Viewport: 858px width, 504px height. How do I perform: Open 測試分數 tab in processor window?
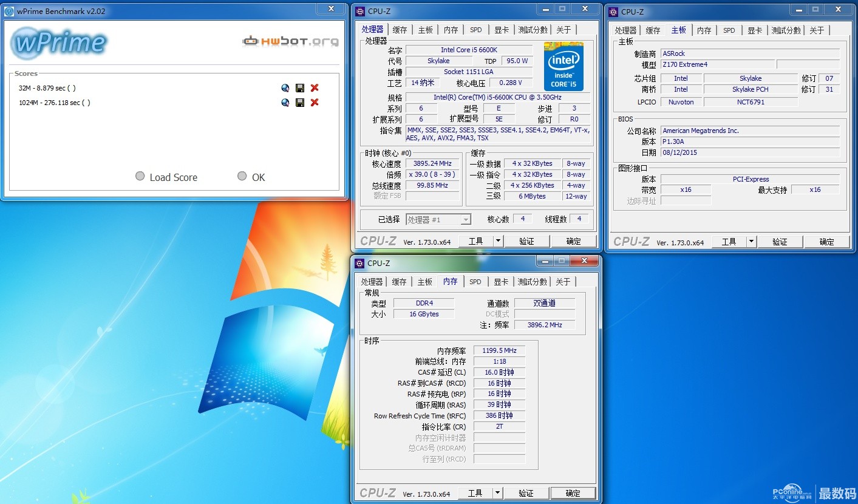pos(533,30)
